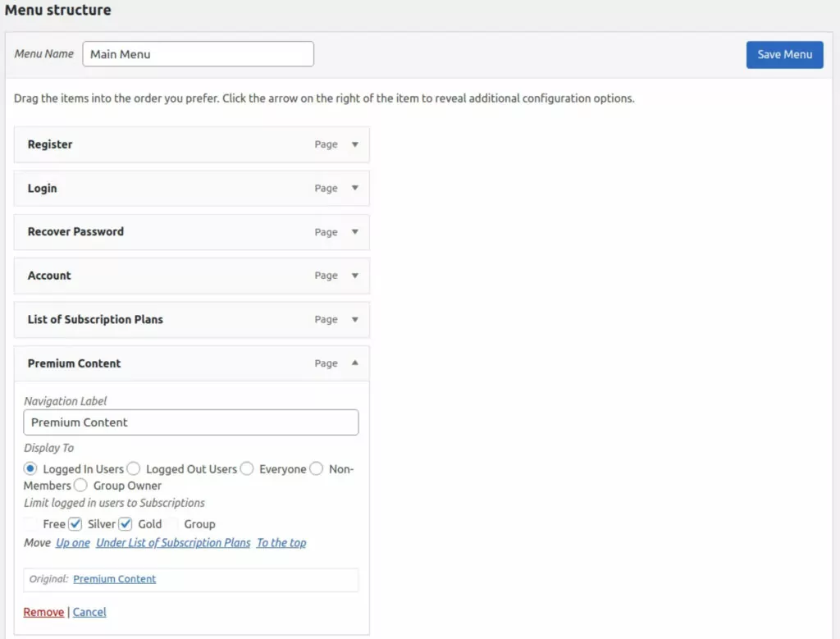Screen dimensions: 840x639
Task: Click the Recover Password item title
Action: click(75, 231)
